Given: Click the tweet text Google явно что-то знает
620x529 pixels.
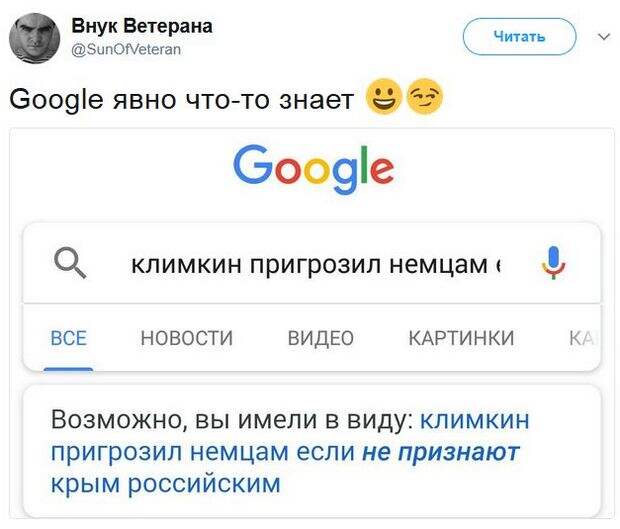Looking at the screenshot, I should click(181, 99).
